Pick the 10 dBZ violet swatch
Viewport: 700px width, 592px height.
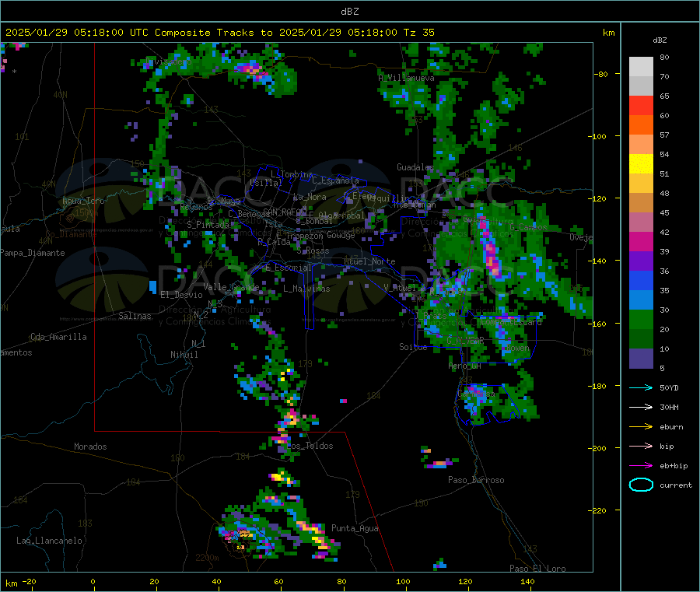[641, 359]
